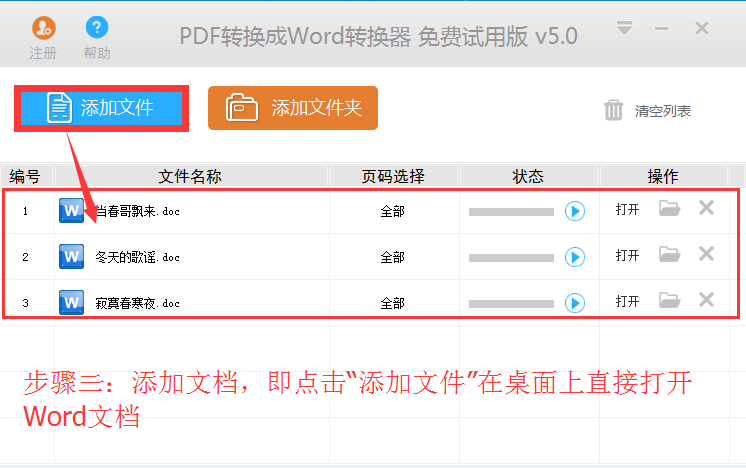Click the 页码选择 column header
Image resolution: width=746 pixels, height=468 pixels.
pyautogui.click(x=393, y=176)
